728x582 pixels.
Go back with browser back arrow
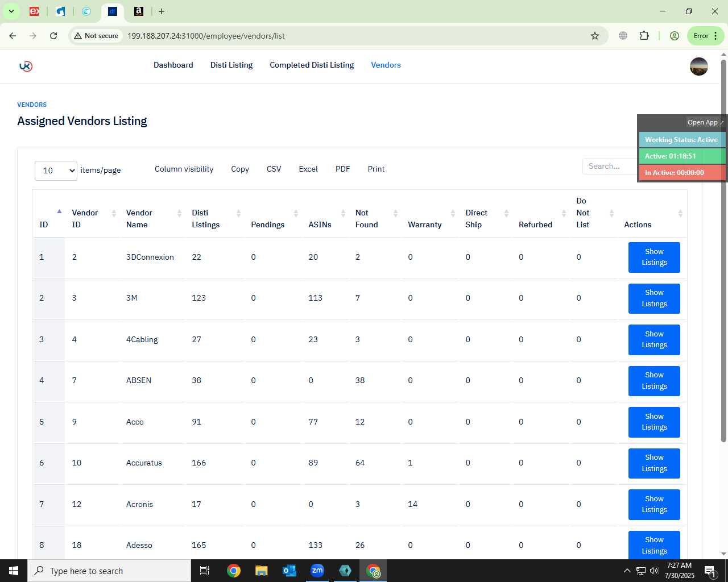(x=13, y=36)
